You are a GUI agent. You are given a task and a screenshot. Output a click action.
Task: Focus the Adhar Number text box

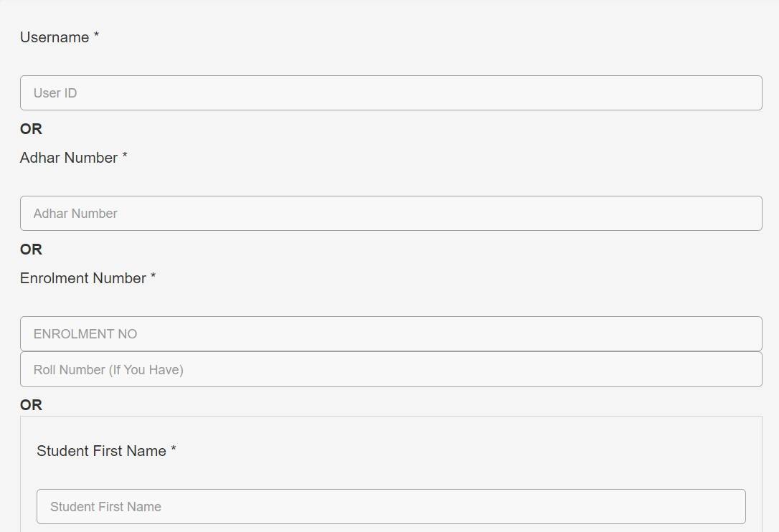(391, 214)
